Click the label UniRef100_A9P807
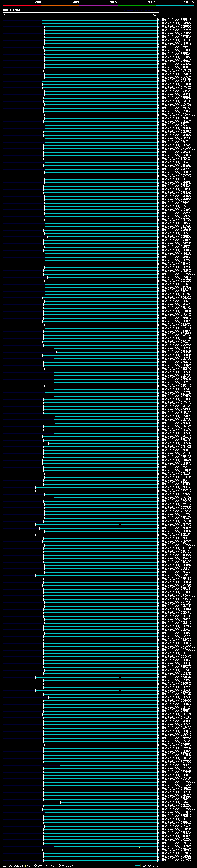The width and height of the screenshot is (197, 868). click(x=177, y=135)
